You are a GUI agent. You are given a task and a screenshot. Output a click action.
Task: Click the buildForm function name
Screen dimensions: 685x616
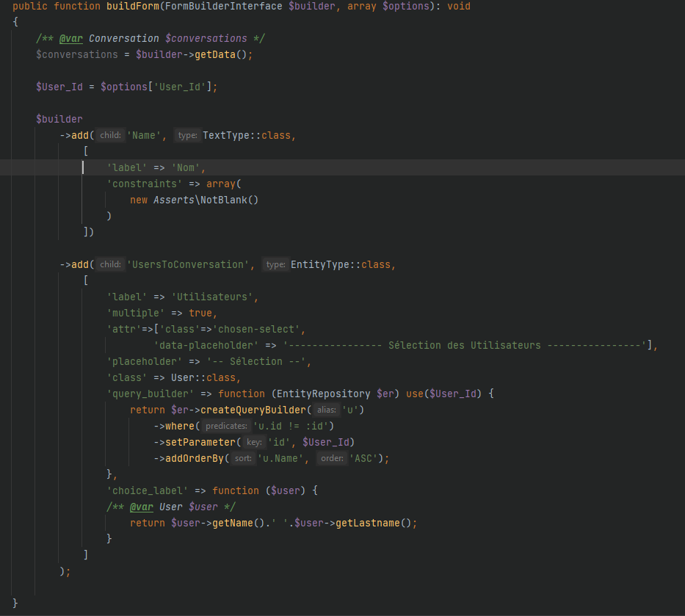point(133,6)
